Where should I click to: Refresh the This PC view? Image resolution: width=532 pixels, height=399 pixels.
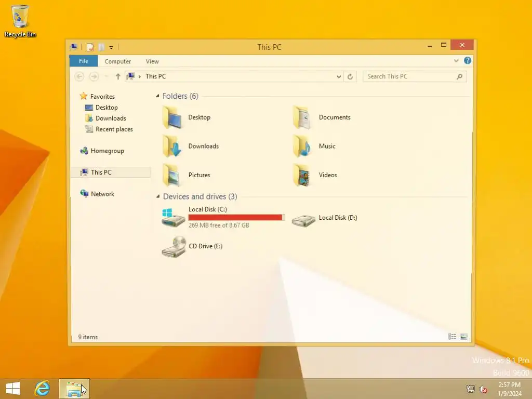[350, 77]
